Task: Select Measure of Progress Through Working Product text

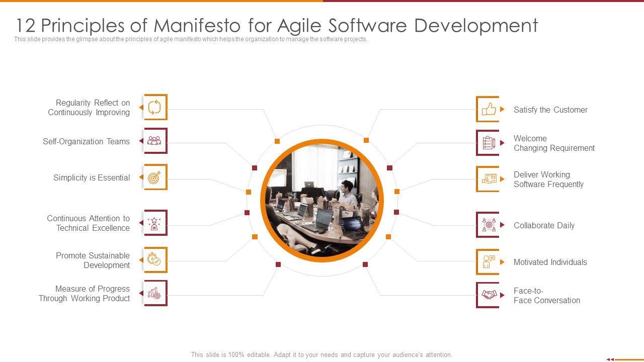Action: (85, 294)
